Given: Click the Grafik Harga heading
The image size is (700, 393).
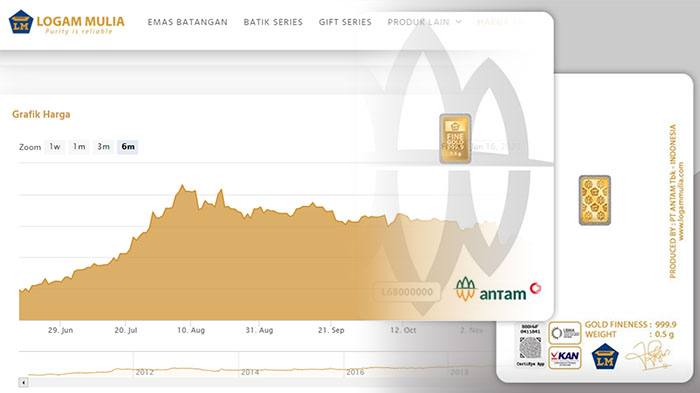Looking at the screenshot, I should pyautogui.click(x=41, y=114).
